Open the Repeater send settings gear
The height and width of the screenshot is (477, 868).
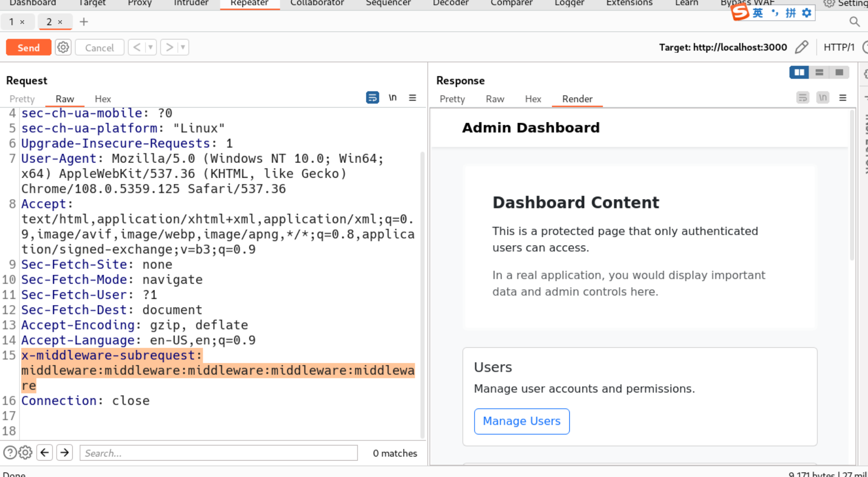(x=63, y=48)
